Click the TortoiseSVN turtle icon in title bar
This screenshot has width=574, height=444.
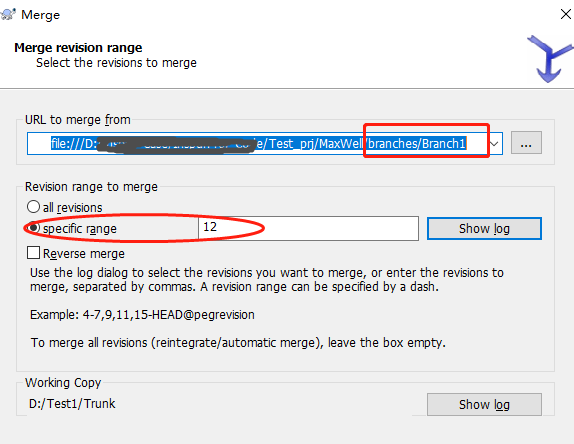coord(7,15)
